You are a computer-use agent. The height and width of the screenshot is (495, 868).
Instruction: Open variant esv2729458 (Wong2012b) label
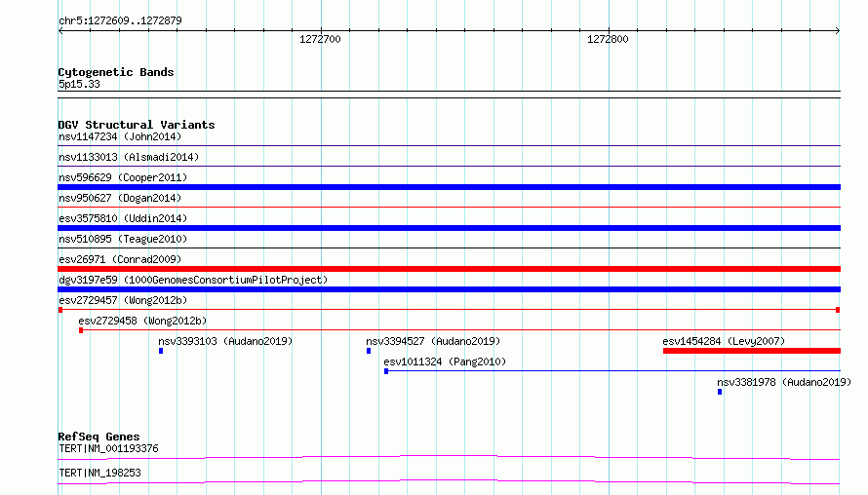click(142, 321)
